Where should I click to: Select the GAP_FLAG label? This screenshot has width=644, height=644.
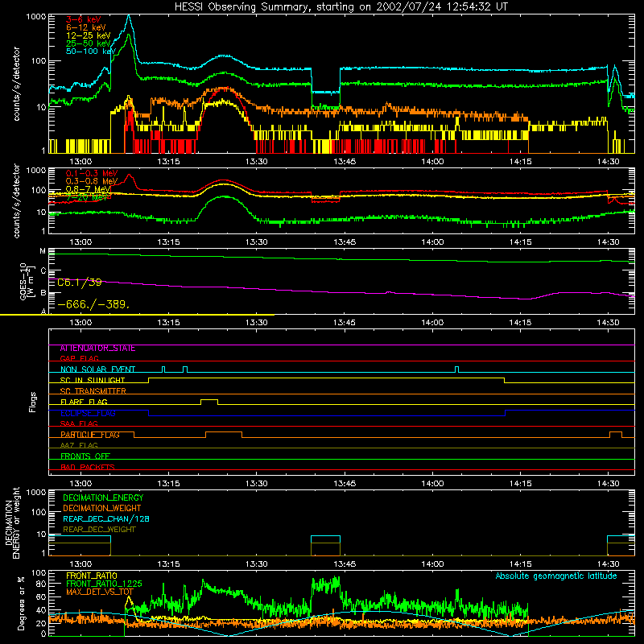pyautogui.click(x=79, y=358)
